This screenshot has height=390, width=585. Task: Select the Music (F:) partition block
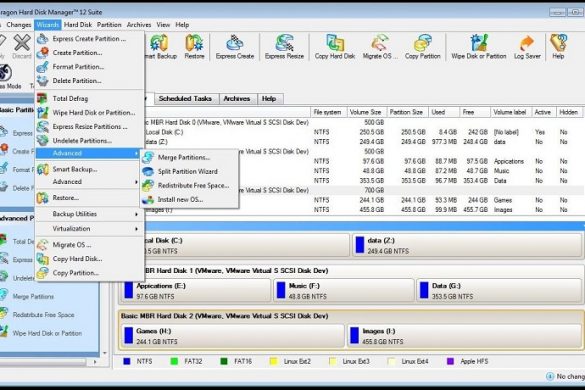[x=344, y=290]
